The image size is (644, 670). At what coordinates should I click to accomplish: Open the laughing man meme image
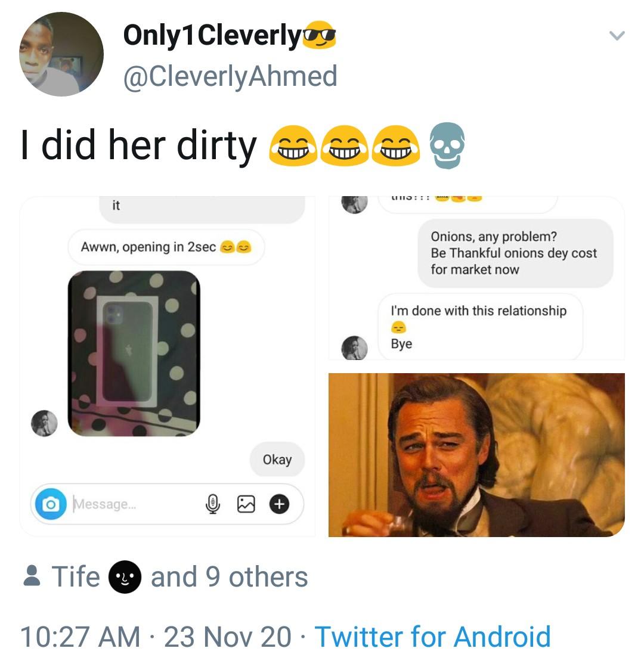[x=476, y=455]
